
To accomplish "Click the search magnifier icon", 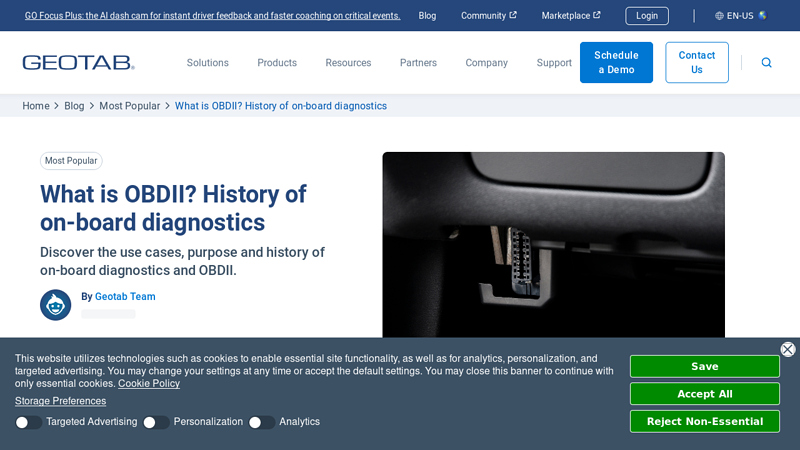I will click(766, 62).
